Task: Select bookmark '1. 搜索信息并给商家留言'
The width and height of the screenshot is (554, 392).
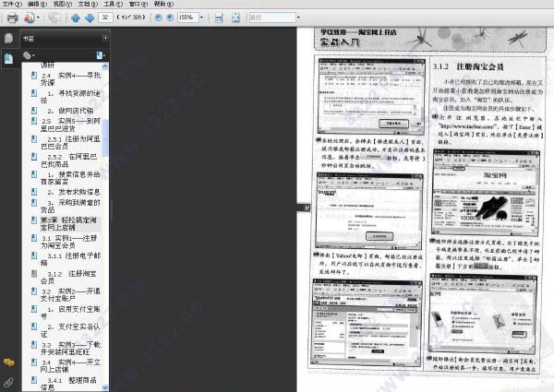Action: (x=70, y=178)
